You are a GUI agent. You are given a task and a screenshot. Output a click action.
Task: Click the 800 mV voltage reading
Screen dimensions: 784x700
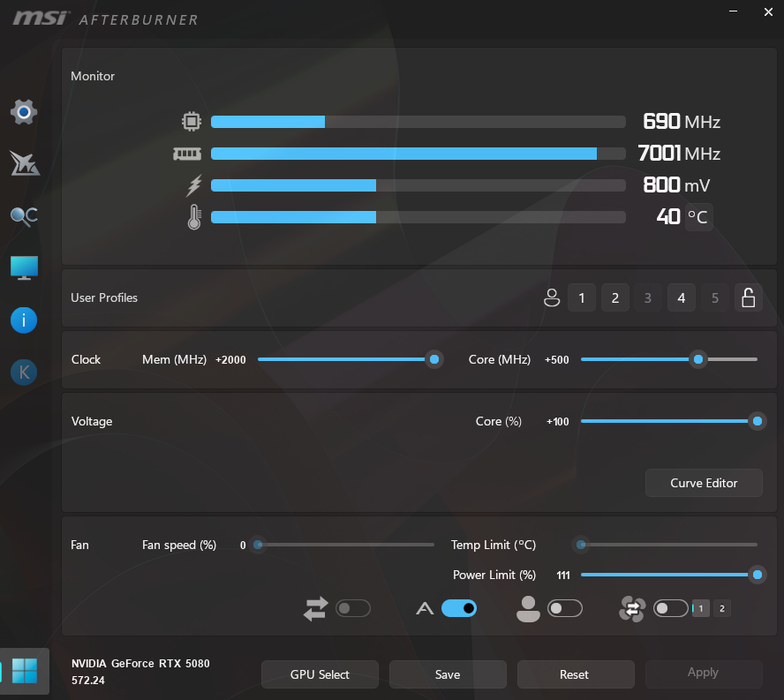pyautogui.click(x=676, y=185)
